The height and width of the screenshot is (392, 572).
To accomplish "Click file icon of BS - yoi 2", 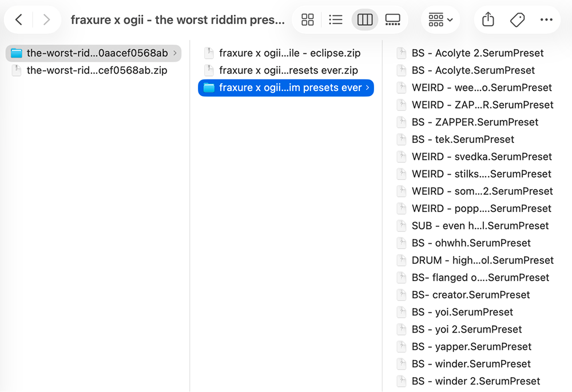I will point(402,329).
